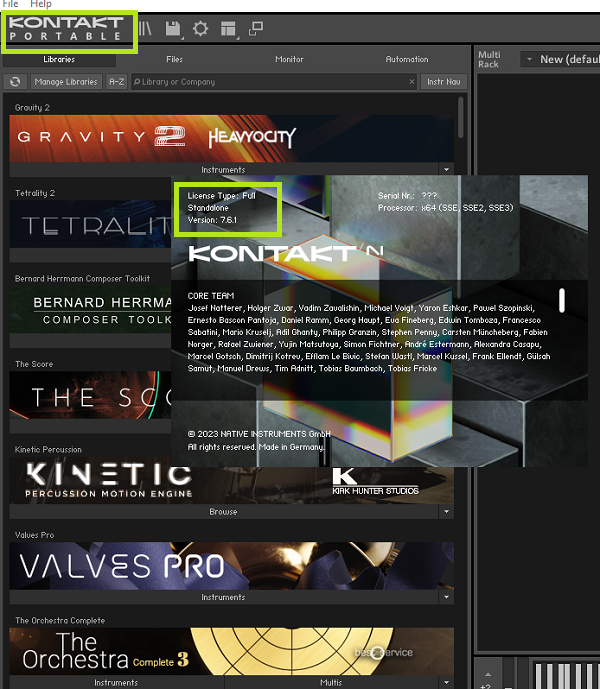Viewport: 600px width, 689px height.
Task: Click Manage Libraries button
Action: [x=66, y=82]
